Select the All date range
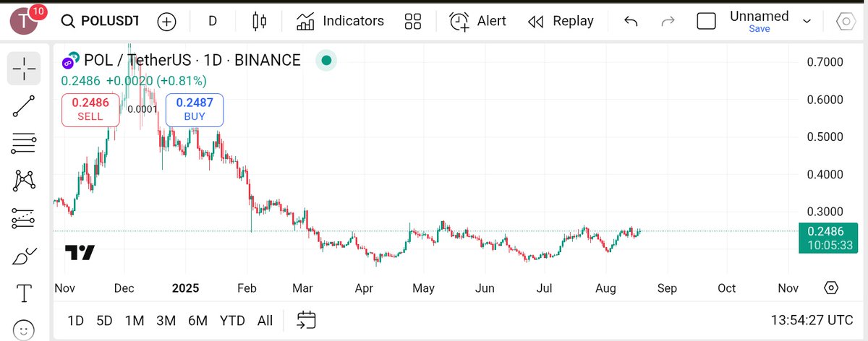This screenshot has width=868, height=341. tap(265, 320)
